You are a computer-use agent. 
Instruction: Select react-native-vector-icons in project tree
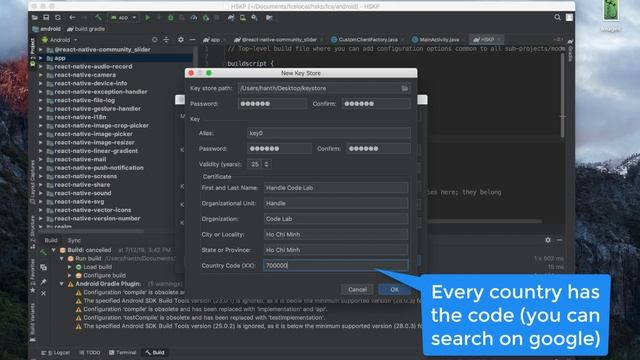pos(93,210)
